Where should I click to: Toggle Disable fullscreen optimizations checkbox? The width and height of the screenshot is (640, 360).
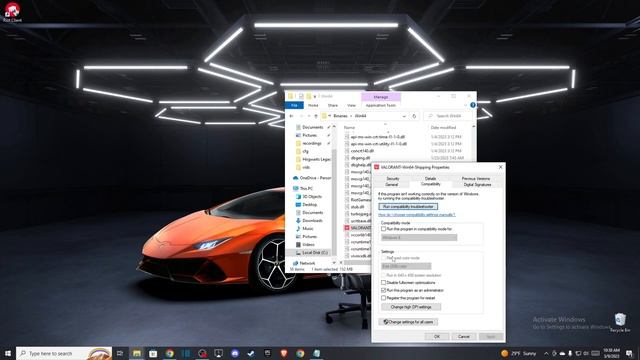pos(383,282)
